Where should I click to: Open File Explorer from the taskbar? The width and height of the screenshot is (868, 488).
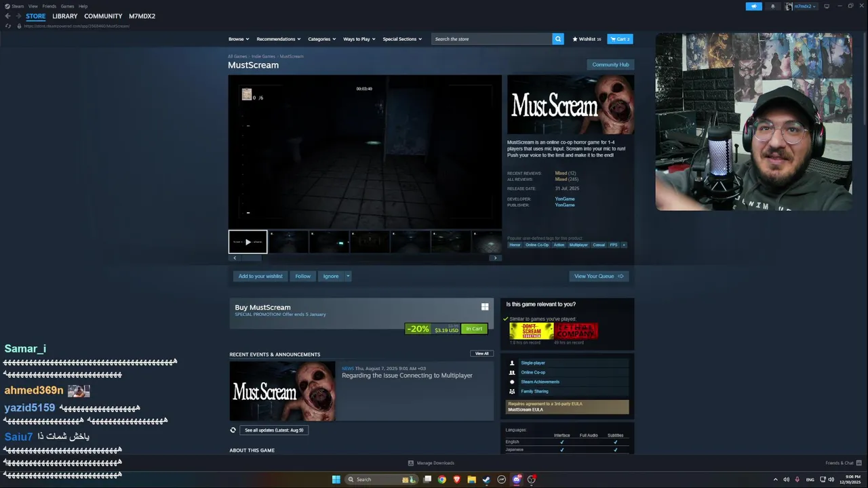[472, 479]
